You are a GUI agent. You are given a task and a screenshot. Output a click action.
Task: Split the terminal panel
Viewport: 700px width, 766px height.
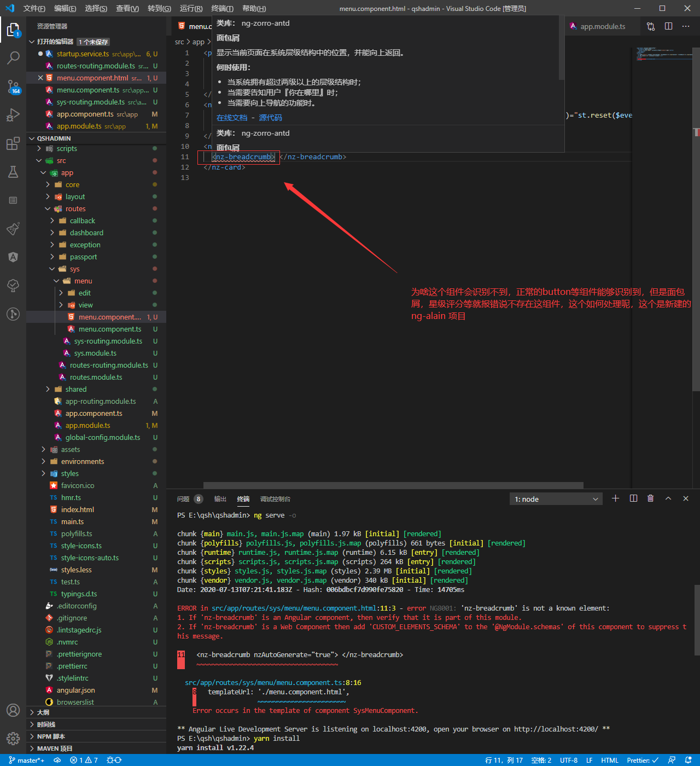(633, 498)
